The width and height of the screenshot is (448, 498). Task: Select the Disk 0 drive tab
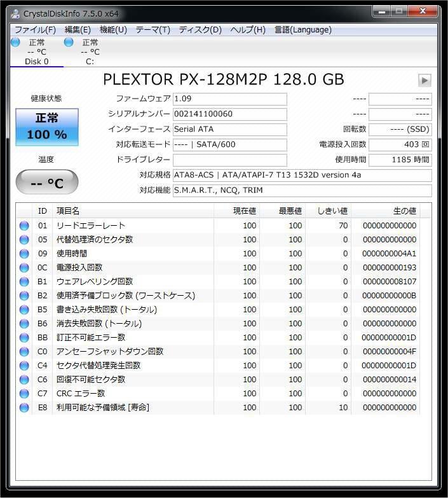click(36, 52)
